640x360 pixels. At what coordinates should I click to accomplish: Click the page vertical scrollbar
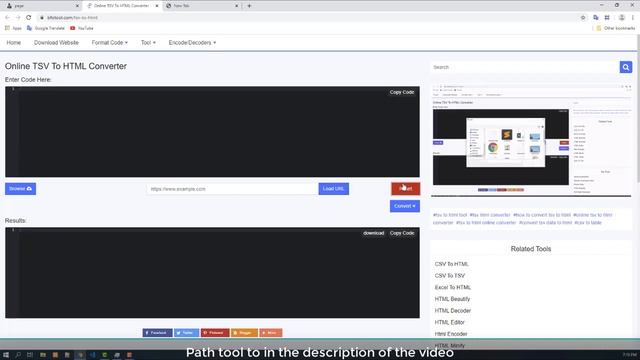638,108
